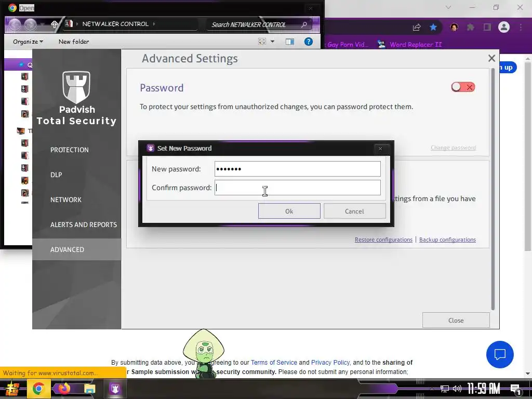Open Chrome from the taskbar
This screenshot has height=399, width=532.
coord(38,389)
